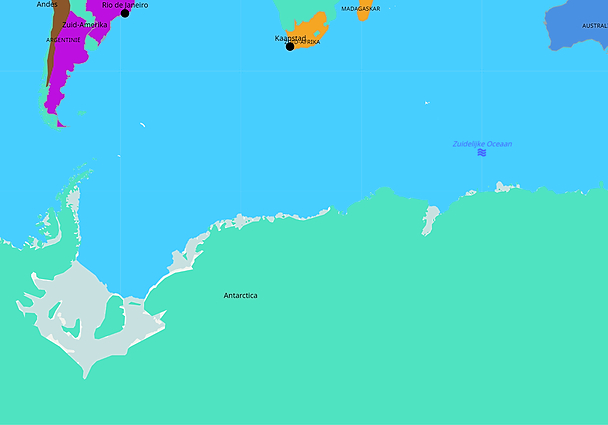Select the Antarctica label on the map
Screen dimensions: 608x425
tap(240, 295)
